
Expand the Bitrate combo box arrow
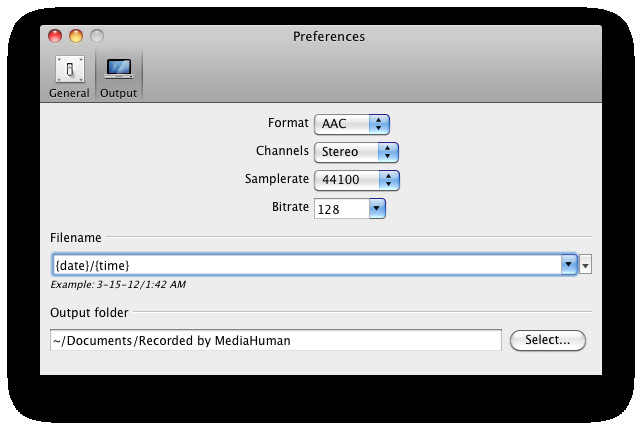376,209
